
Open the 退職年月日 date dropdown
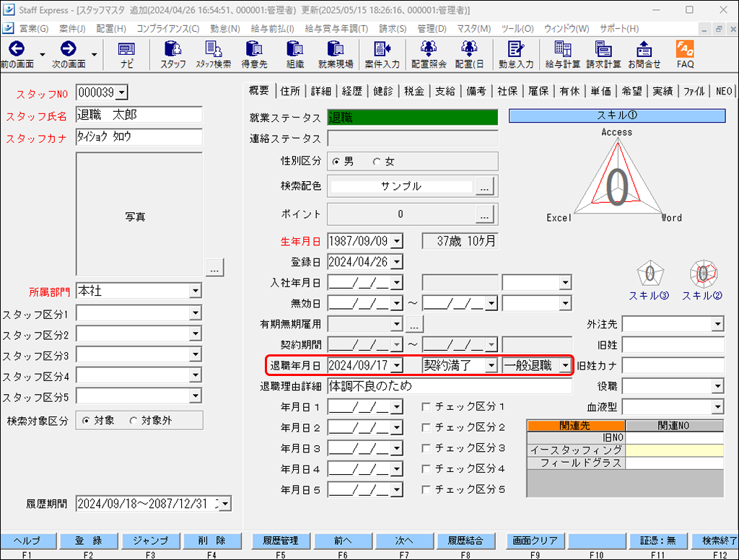tap(397, 365)
